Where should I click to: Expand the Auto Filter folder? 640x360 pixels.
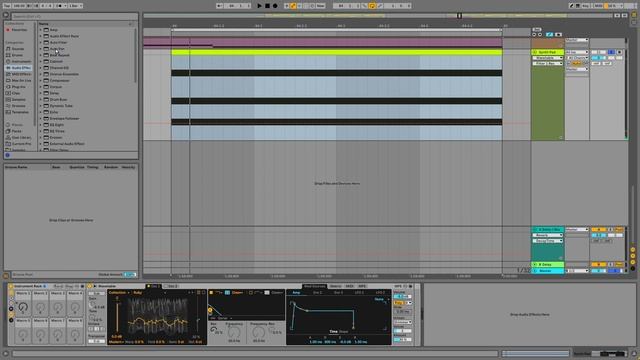(x=41, y=42)
